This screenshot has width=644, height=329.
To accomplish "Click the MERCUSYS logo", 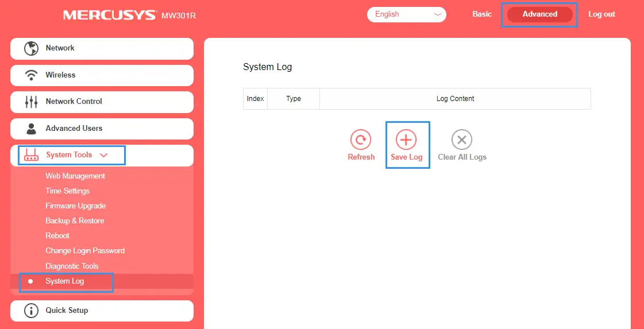I will point(110,15).
